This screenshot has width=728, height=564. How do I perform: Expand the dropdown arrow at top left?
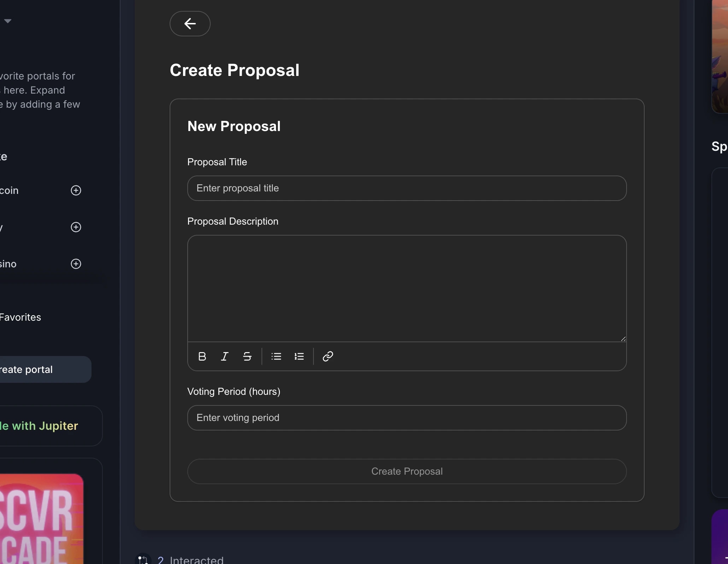pos(8,20)
